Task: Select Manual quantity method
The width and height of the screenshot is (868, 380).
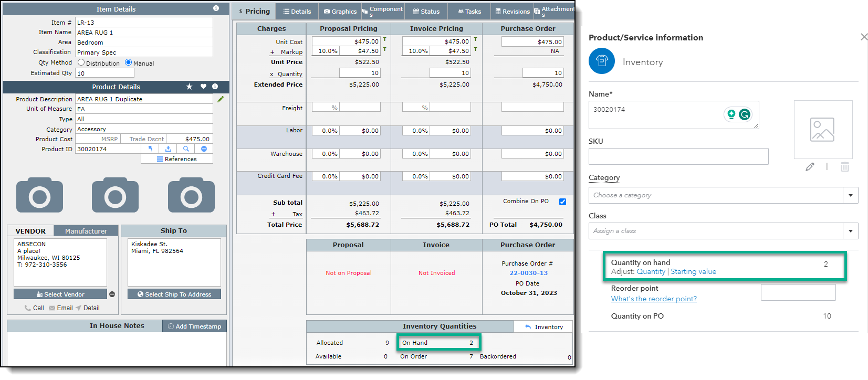Action: point(128,62)
